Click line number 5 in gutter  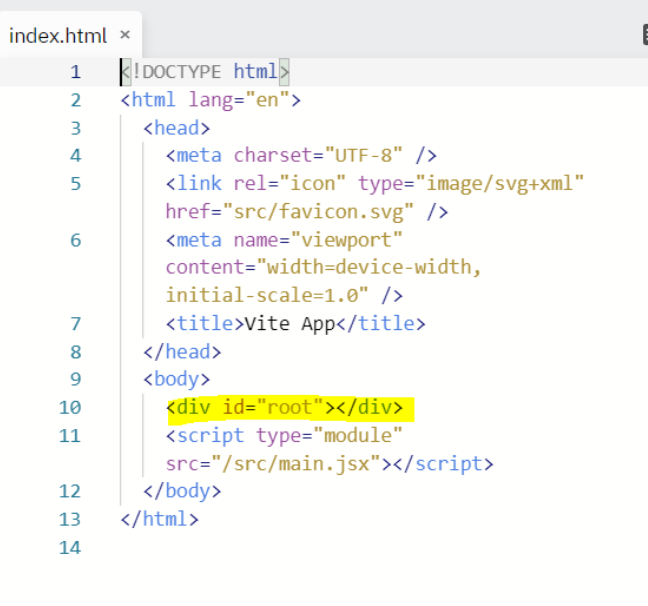(x=75, y=184)
